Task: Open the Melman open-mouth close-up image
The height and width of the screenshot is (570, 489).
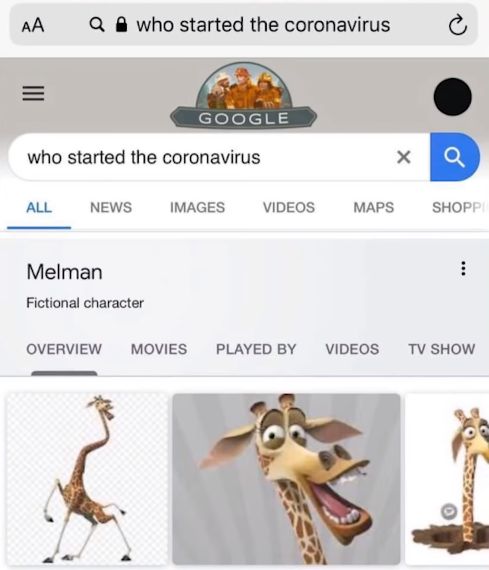Action: point(286,479)
